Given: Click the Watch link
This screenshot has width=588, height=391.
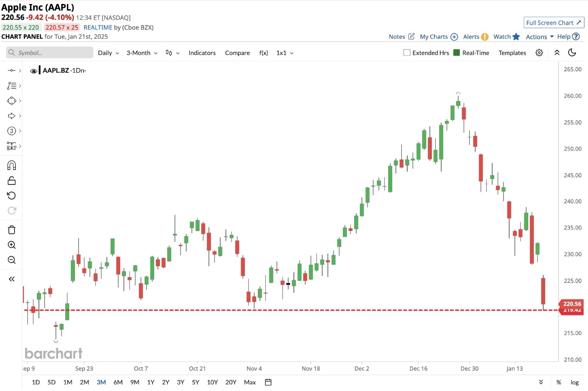Looking at the screenshot, I should click(502, 37).
